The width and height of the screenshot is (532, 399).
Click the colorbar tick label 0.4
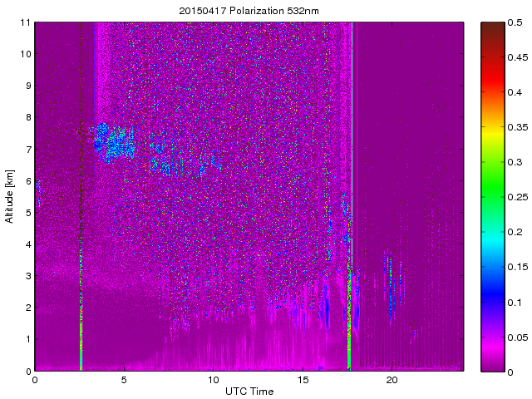[x=515, y=92]
